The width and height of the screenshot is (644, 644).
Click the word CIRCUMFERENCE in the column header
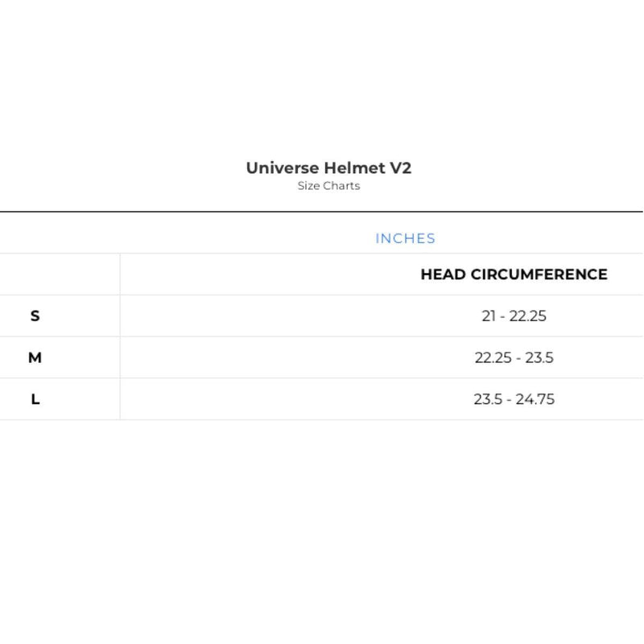[539, 275]
